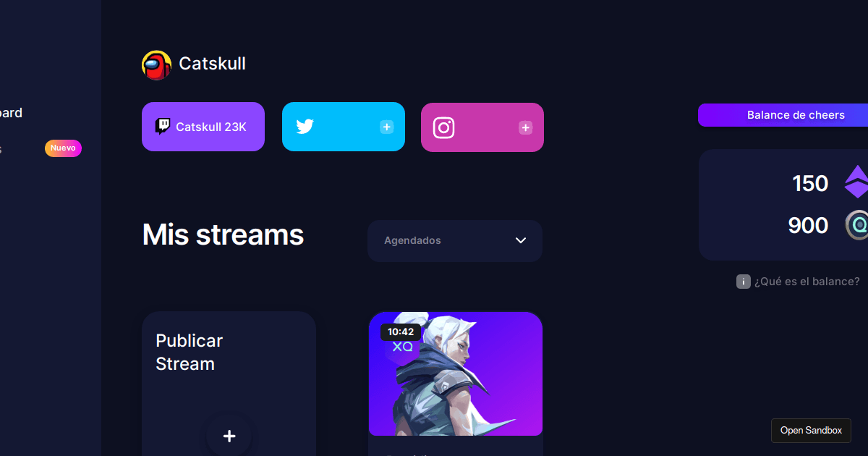Select the Nuevo badge menu item
Screen dimensions: 868x456
click(x=63, y=148)
